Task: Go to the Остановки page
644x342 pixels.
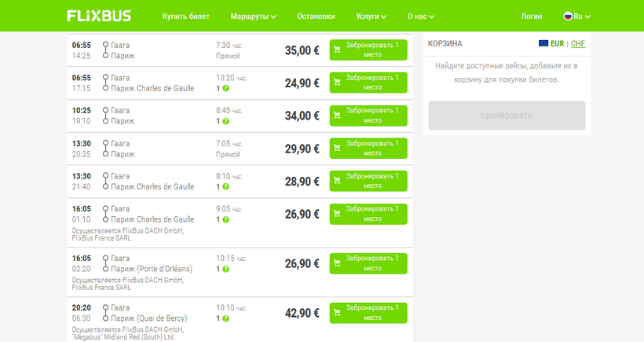Action: pyautogui.click(x=317, y=16)
